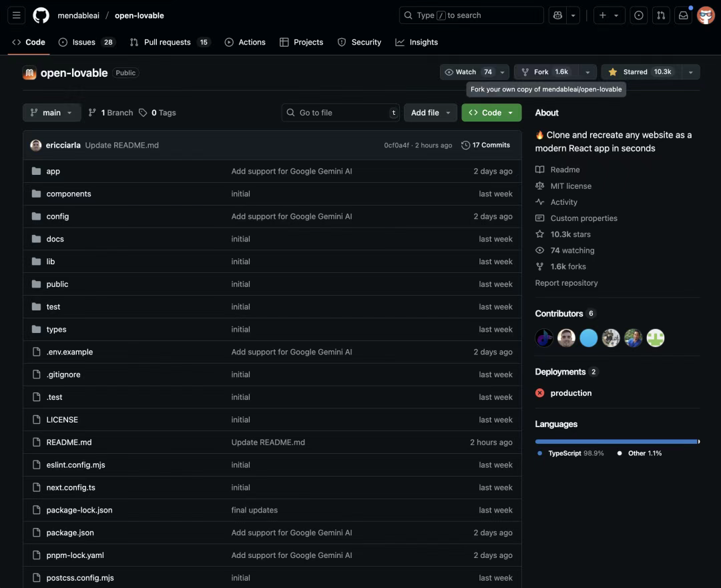Open the 17 Commits history link
This screenshot has height=588, width=721.
pos(485,145)
